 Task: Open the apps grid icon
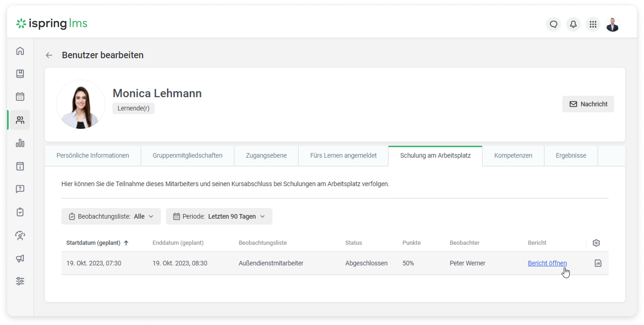pos(593,24)
